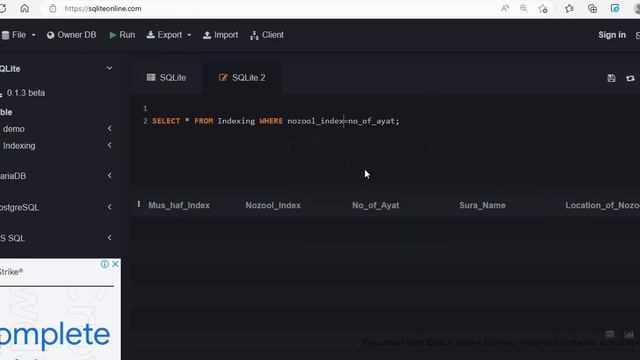This screenshot has width=640, height=360.
Task: Click the browser home icon
Action: pyautogui.click(x=24, y=9)
